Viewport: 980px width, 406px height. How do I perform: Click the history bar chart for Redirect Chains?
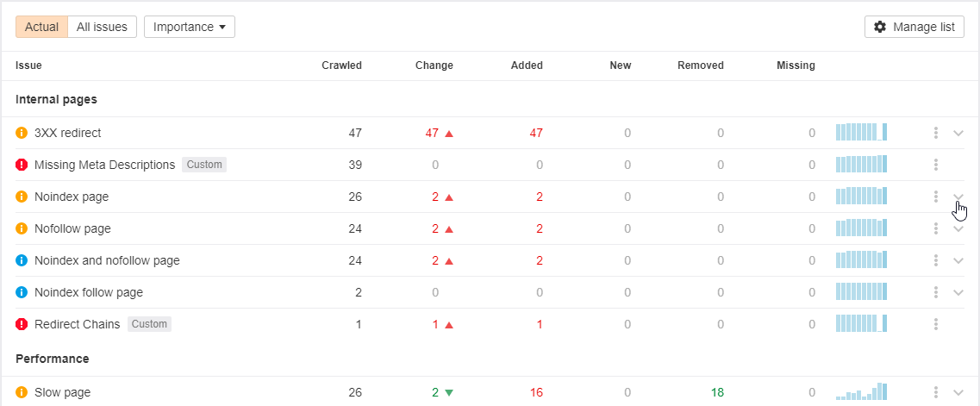tap(861, 323)
